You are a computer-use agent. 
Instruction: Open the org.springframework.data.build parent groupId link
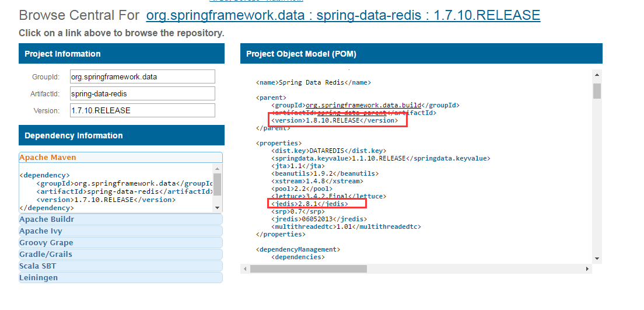tap(363, 105)
